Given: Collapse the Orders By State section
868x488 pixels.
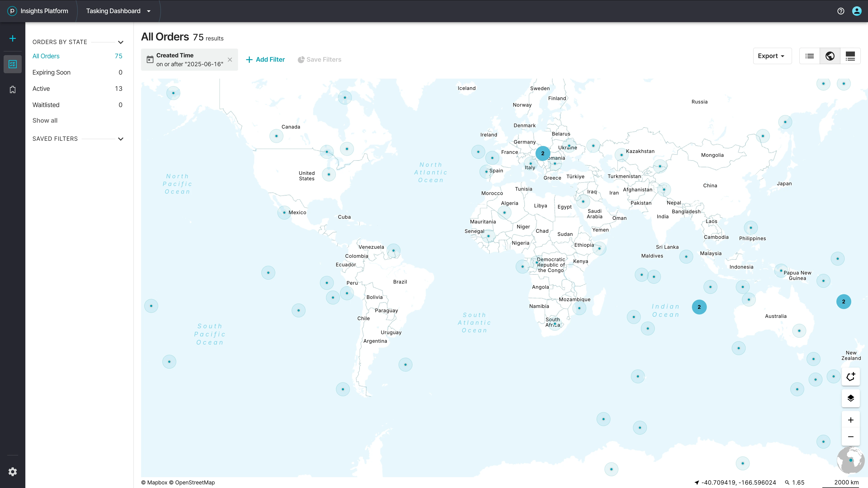Looking at the screenshot, I should coord(121,42).
